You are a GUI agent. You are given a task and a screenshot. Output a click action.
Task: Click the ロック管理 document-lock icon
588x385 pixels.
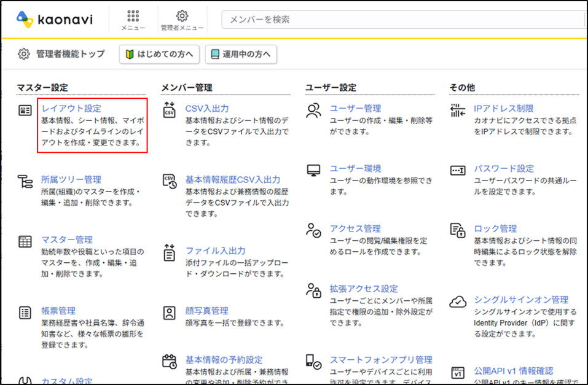(x=458, y=230)
